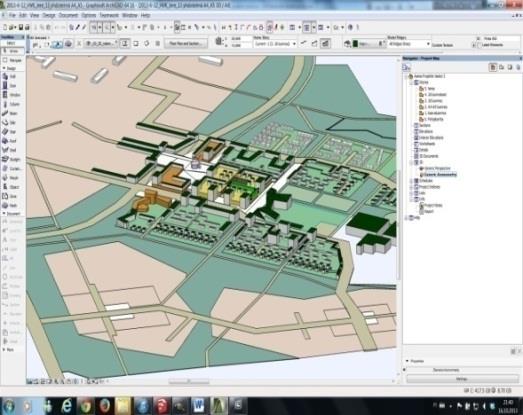Viewport: 523px width, 415px height.
Task: Select the Marquee tool in the Toolbox
Action: 12,60
